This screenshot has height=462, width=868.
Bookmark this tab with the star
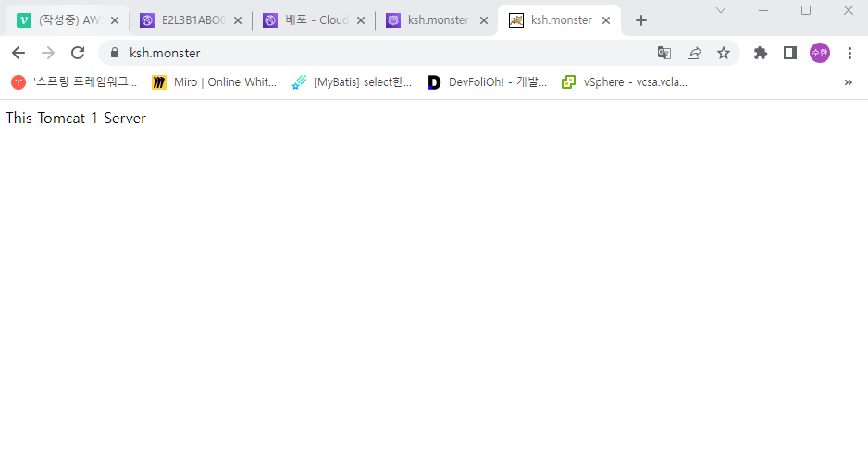[x=724, y=53]
